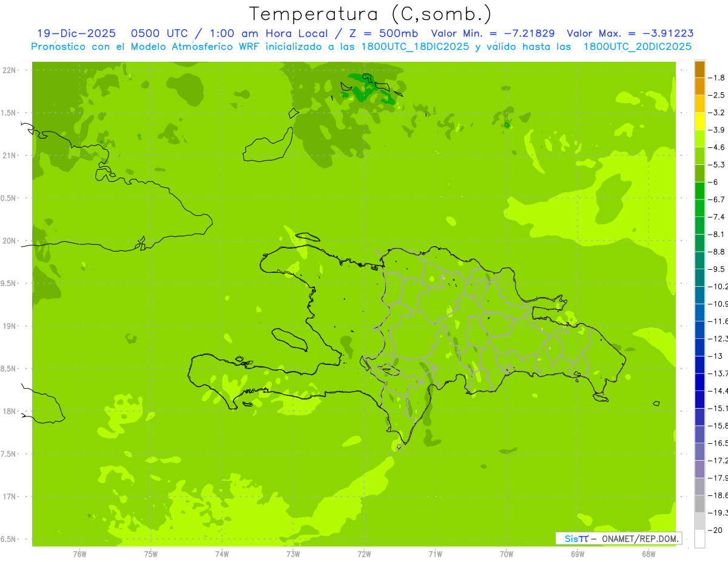Pick the yellow swatch between -3.2 and -3.9
Image resolution: width=728 pixels, height=562 pixels.
pos(699,121)
